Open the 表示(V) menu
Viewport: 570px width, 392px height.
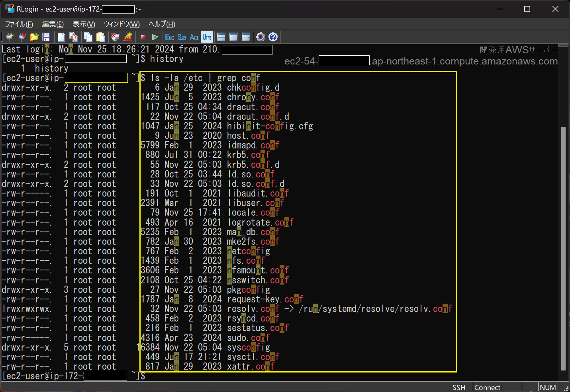coord(84,24)
